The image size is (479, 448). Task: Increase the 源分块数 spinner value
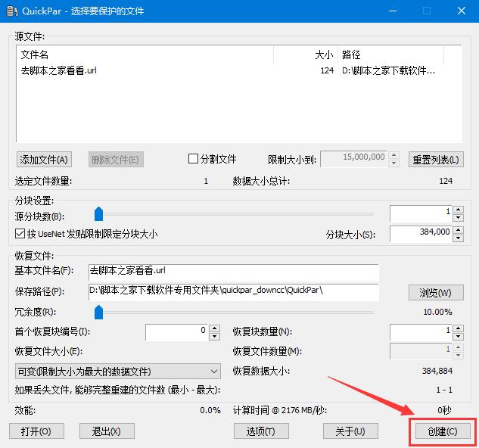[x=458, y=210]
